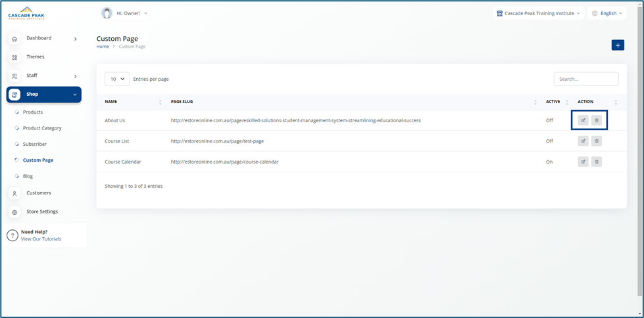This screenshot has height=318, width=644.
Task: Click the About Us long page slug
Action: (296, 121)
